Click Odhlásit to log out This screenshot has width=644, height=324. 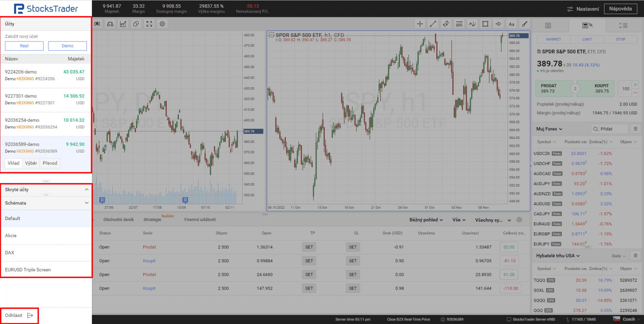(x=19, y=315)
